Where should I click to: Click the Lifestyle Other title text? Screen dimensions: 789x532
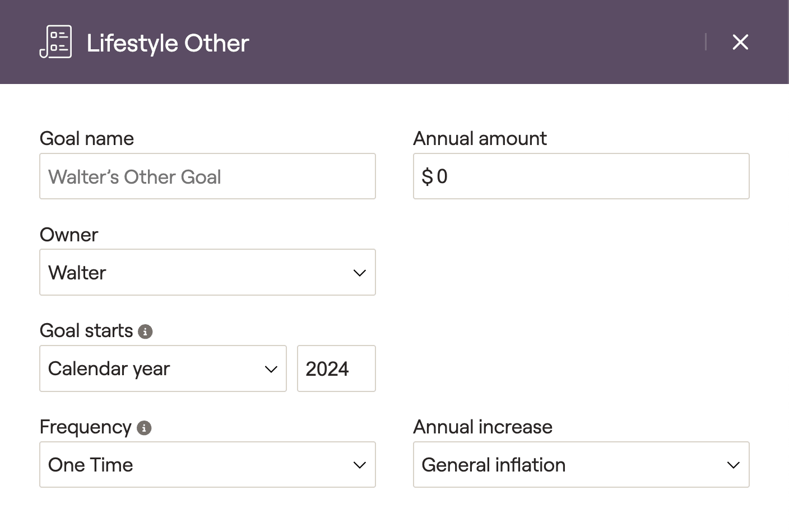coord(168,43)
